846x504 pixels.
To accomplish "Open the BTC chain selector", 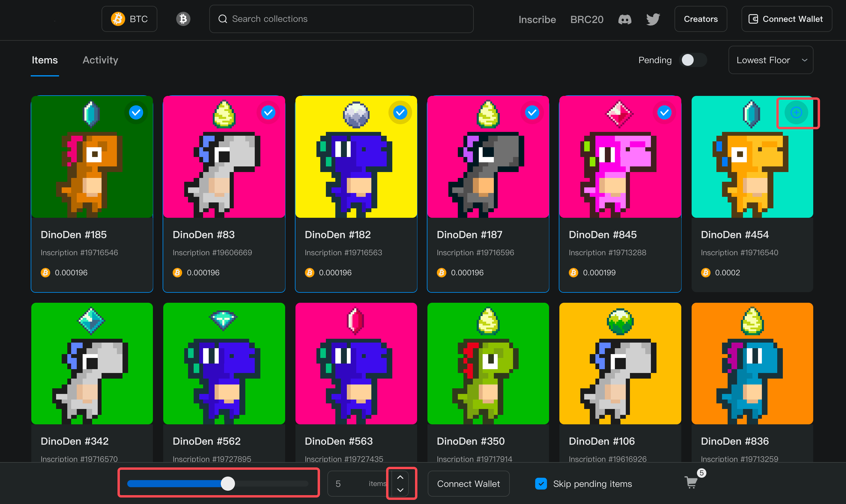I will [x=129, y=19].
